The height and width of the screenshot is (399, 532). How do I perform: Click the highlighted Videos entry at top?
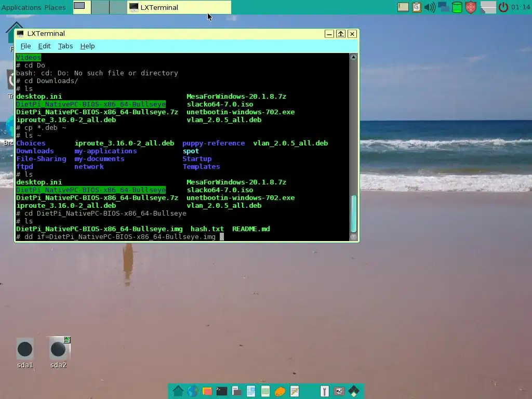click(x=29, y=57)
